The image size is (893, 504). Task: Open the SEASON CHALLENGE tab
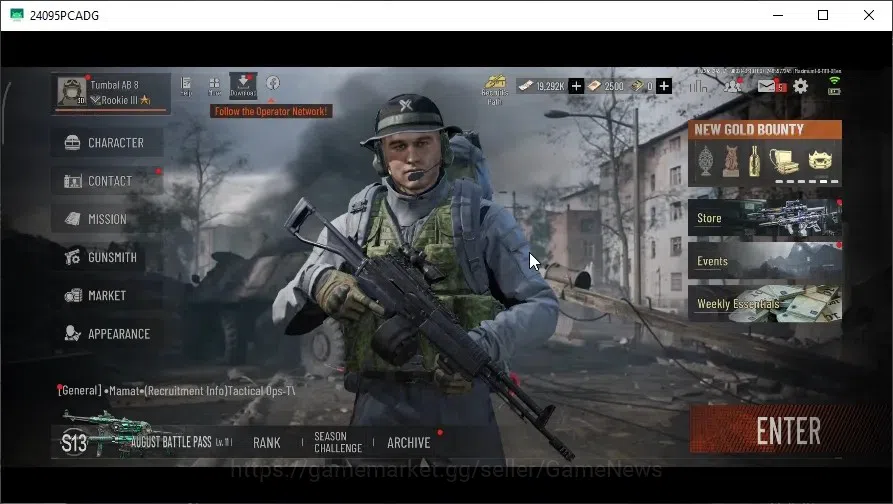click(x=338, y=442)
